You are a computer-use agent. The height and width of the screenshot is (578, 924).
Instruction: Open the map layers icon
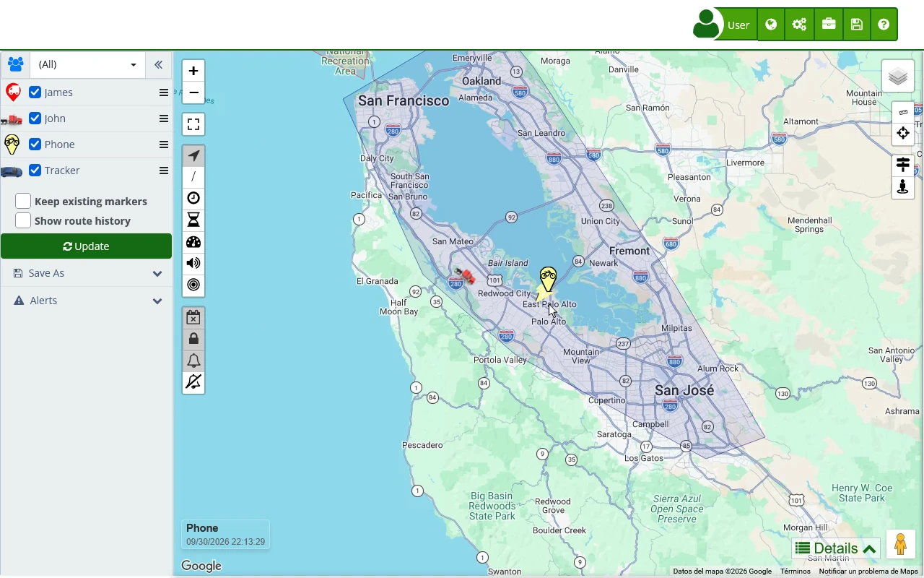(898, 76)
